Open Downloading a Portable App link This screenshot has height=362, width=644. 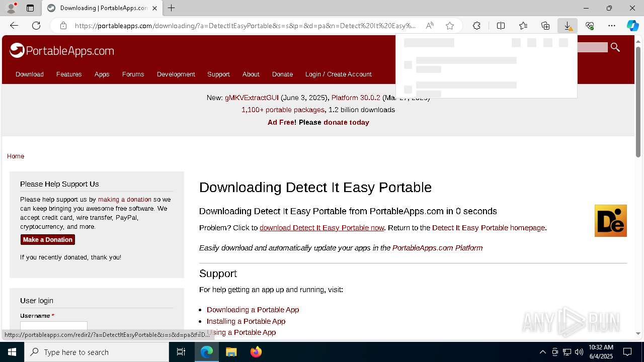(x=253, y=310)
